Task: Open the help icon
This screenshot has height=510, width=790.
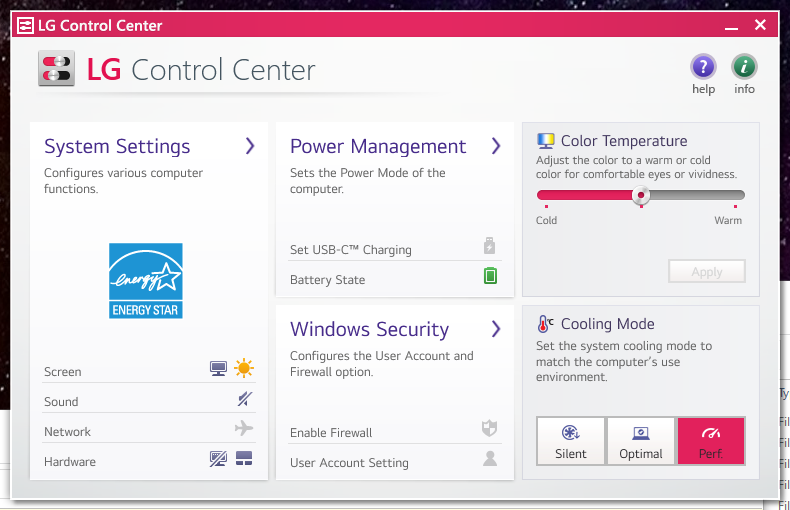Action: (703, 67)
